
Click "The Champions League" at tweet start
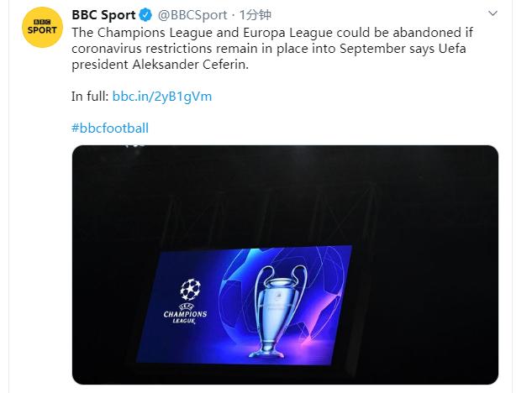[134, 33]
